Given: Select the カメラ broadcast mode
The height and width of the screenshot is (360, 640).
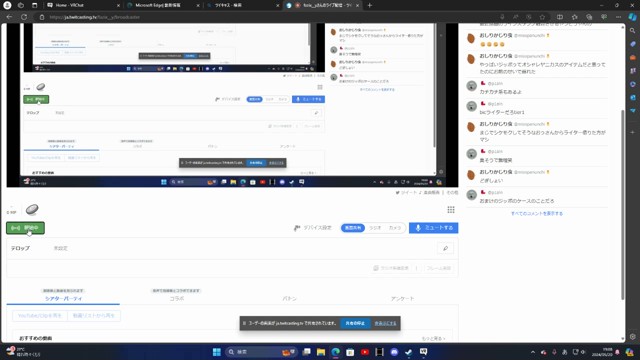Looking at the screenshot, I should pos(395,228).
